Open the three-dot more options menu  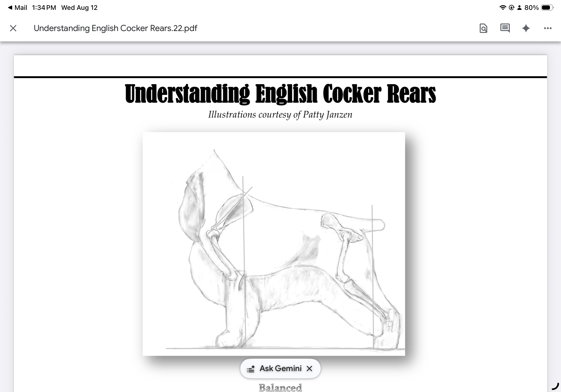pyautogui.click(x=548, y=28)
